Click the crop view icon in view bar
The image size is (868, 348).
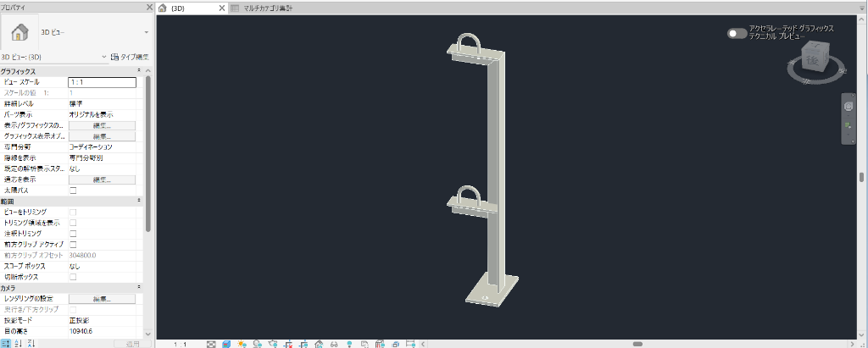click(x=288, y=344)
